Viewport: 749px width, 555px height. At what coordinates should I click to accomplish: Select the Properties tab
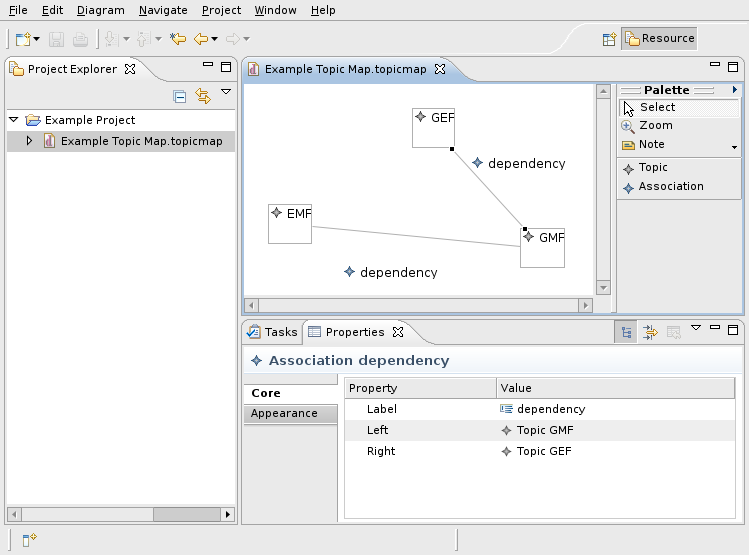pyautogui.click(x=346, y=332)
